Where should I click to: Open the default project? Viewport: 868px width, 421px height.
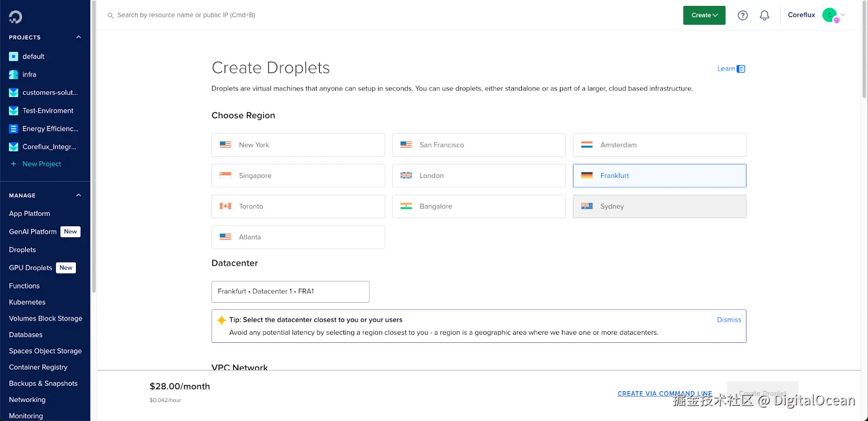[34, 56]
